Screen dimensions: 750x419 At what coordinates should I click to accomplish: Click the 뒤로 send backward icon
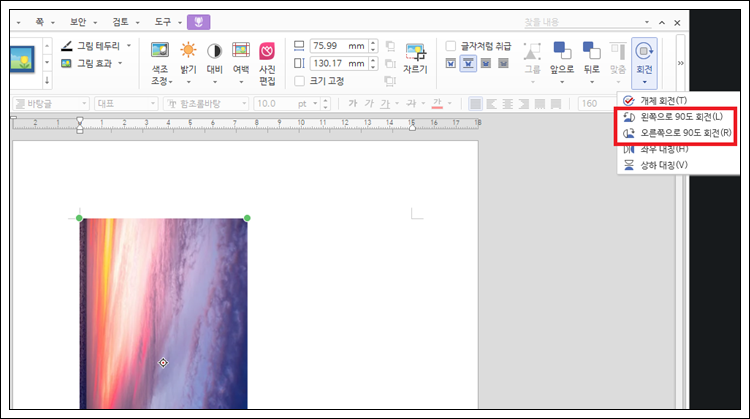click(x=591, y=50)
